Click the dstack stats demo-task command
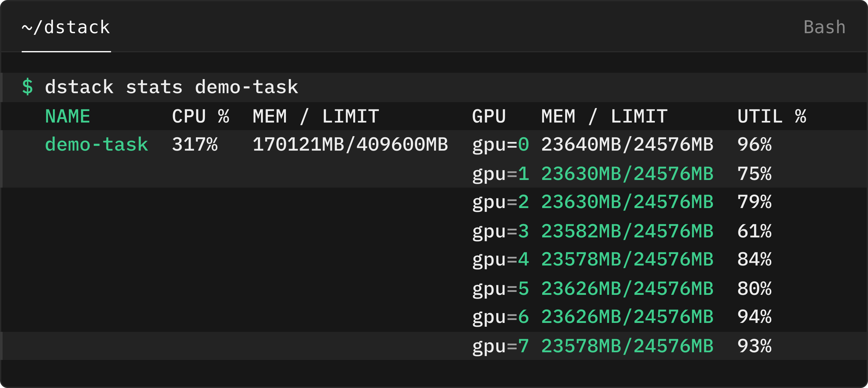This screenshot has height=388, width=868. (x=171, y=87)
